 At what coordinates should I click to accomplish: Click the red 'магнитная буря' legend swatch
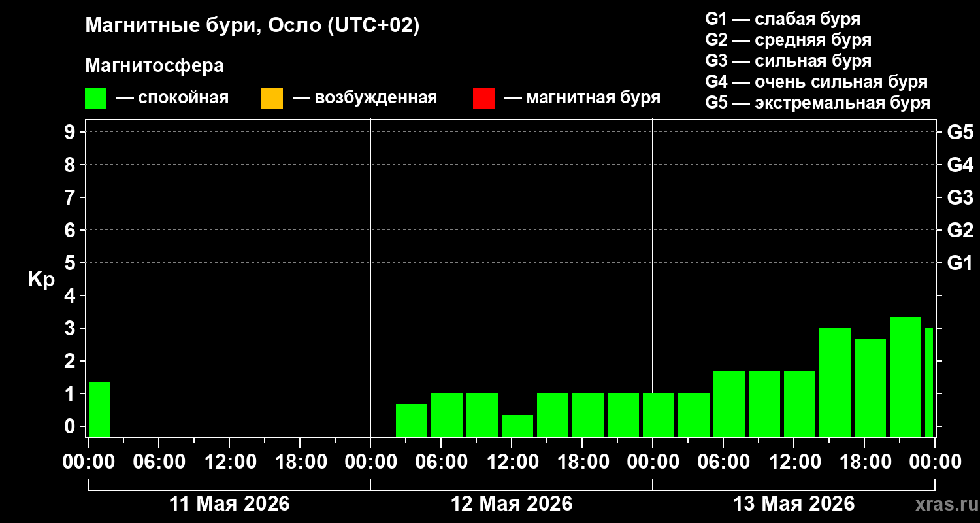coord(483,98)
